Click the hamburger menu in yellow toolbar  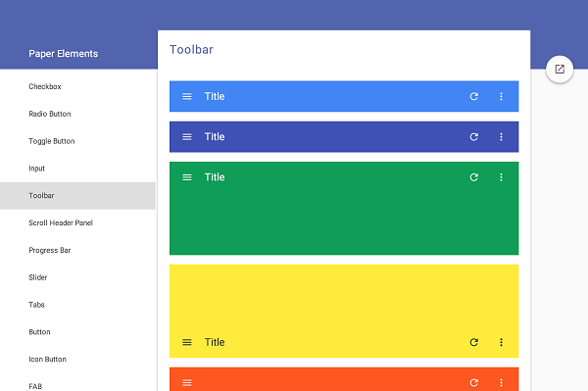pos(187,342)
